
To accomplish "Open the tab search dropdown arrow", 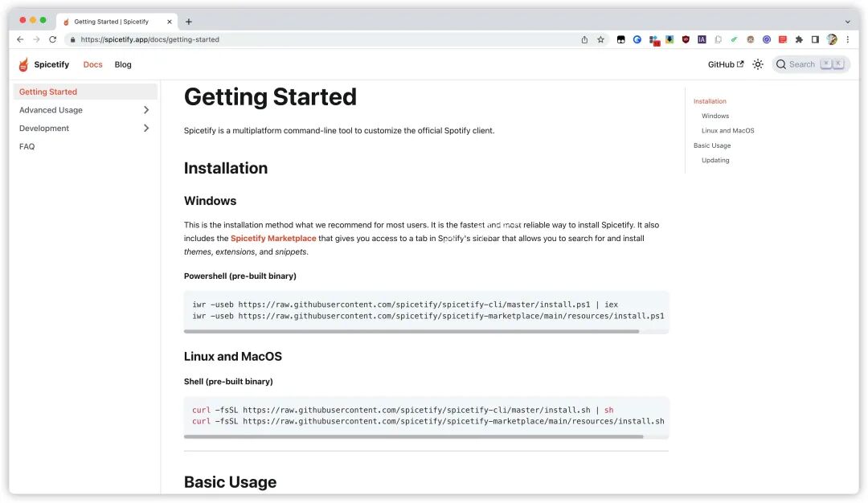I will pyautogui.click(x=848, y=22).
